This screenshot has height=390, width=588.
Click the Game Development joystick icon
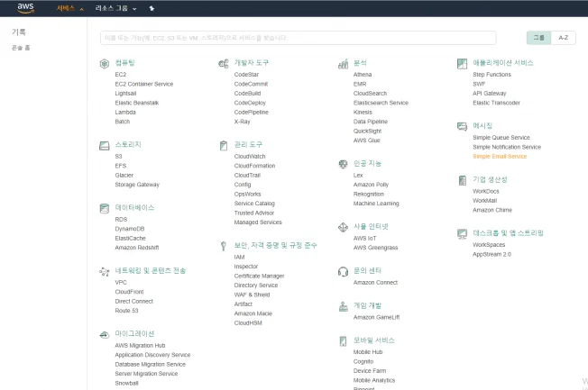[x=343, y=306]
